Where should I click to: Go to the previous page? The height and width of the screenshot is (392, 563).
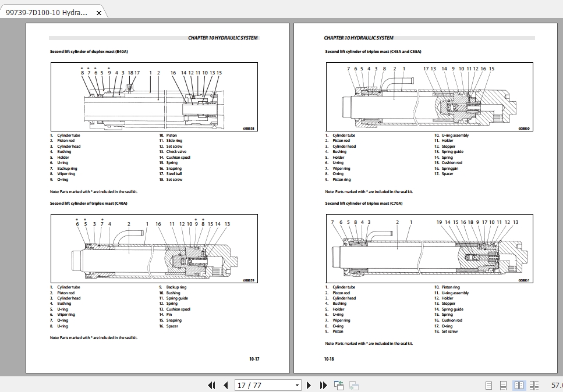[225, 385]
